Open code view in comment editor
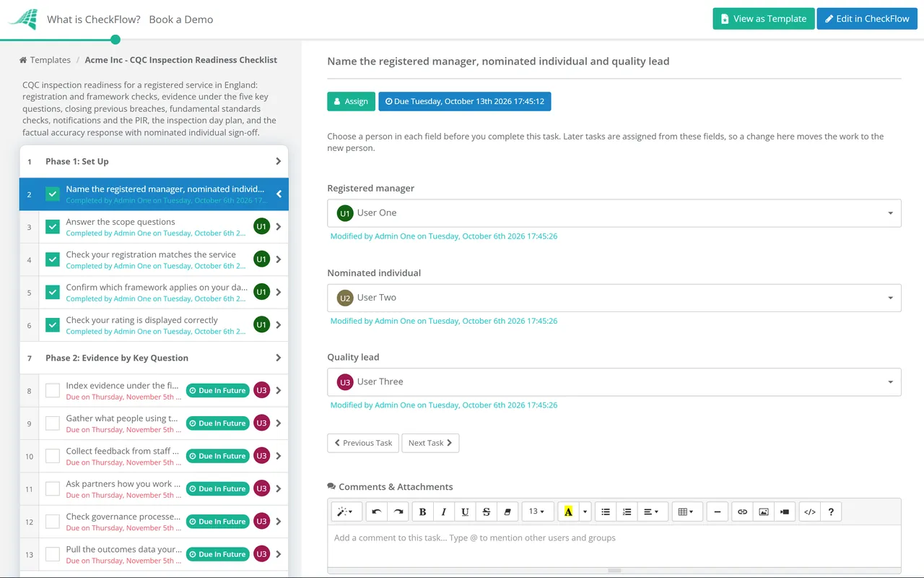 click(x=810, y=512)
